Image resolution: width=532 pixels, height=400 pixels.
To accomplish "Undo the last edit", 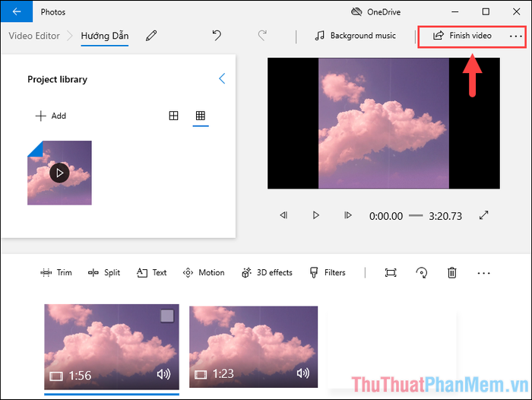I will (x=217, y=35).
